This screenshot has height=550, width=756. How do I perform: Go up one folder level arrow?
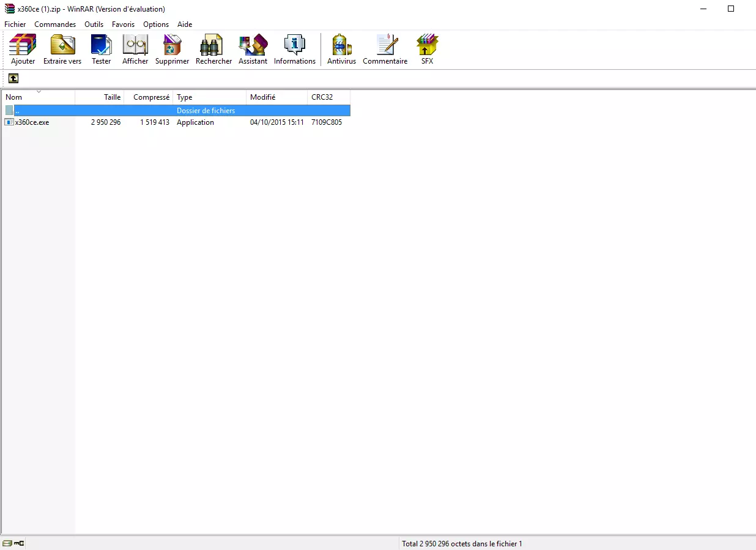pos(13,78)
